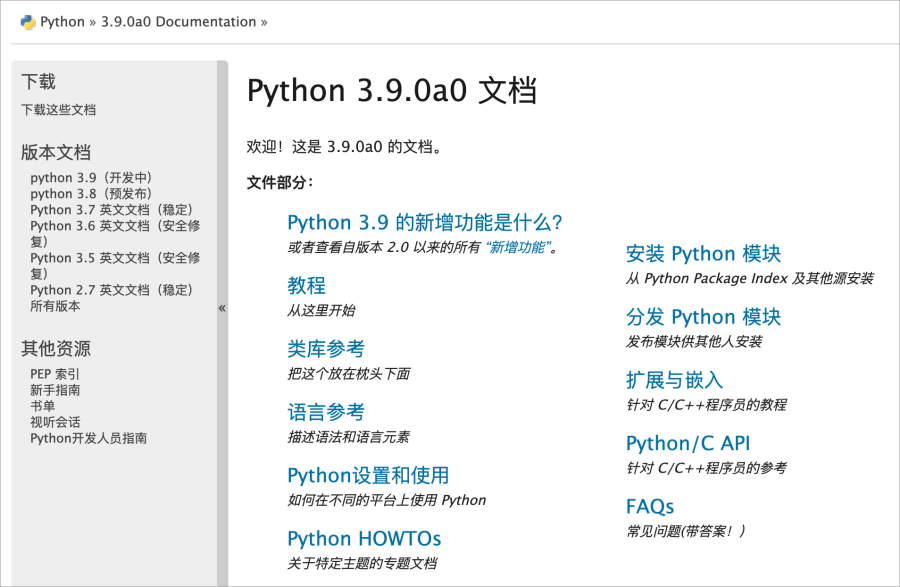
Task: Click the 针对 C/C++程序员的教程 text
Action: (707, 405)
